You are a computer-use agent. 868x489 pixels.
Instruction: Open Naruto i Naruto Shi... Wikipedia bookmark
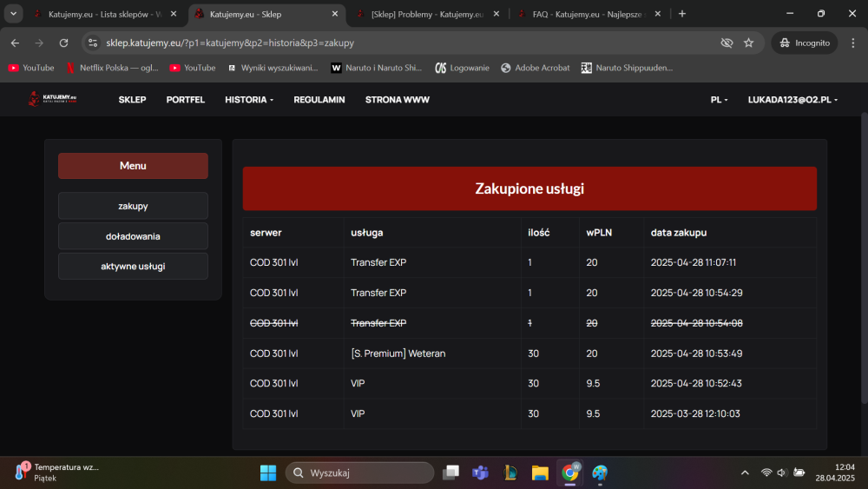(x=377, y=68)
